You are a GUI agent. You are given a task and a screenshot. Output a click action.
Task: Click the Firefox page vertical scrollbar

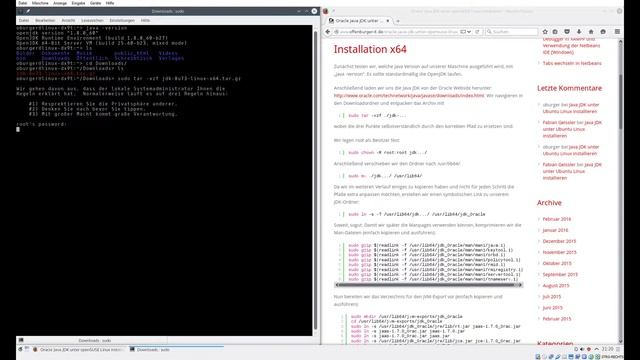pos(621,102)
